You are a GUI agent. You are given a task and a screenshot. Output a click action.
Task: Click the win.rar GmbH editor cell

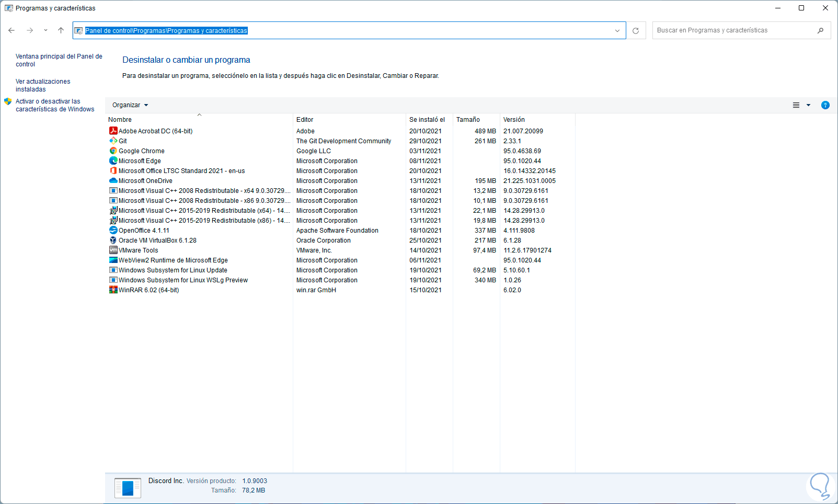pyautogui.click(x=316, y=290)
